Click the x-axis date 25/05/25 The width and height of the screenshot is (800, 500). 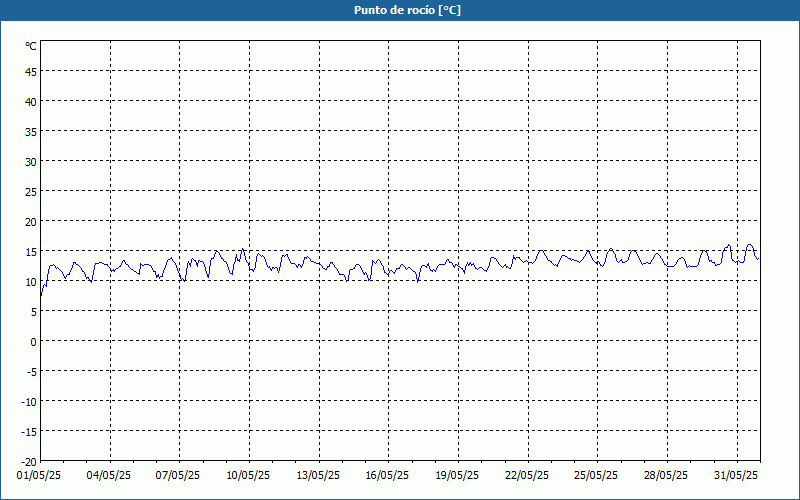596,476
